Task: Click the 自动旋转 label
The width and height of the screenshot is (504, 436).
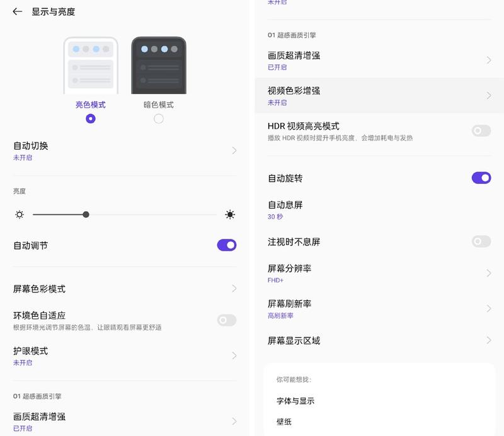Action: click(x=285, y=178)
